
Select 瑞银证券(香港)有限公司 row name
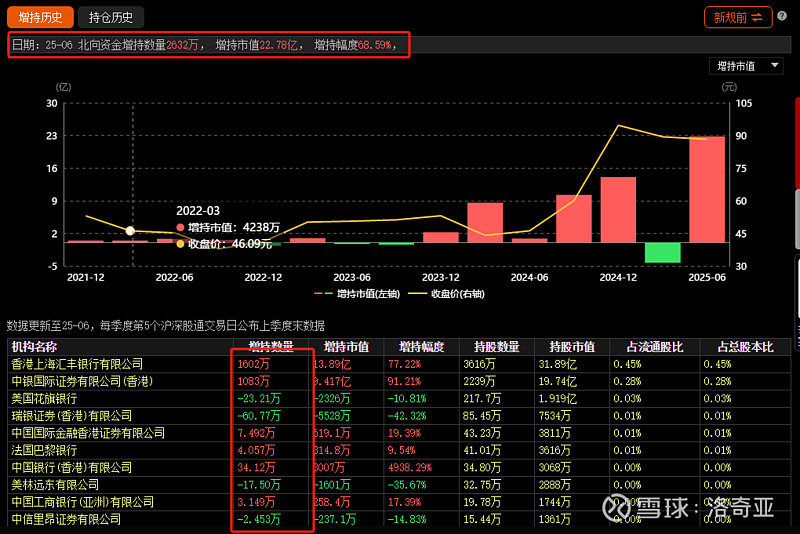[72, 416]
